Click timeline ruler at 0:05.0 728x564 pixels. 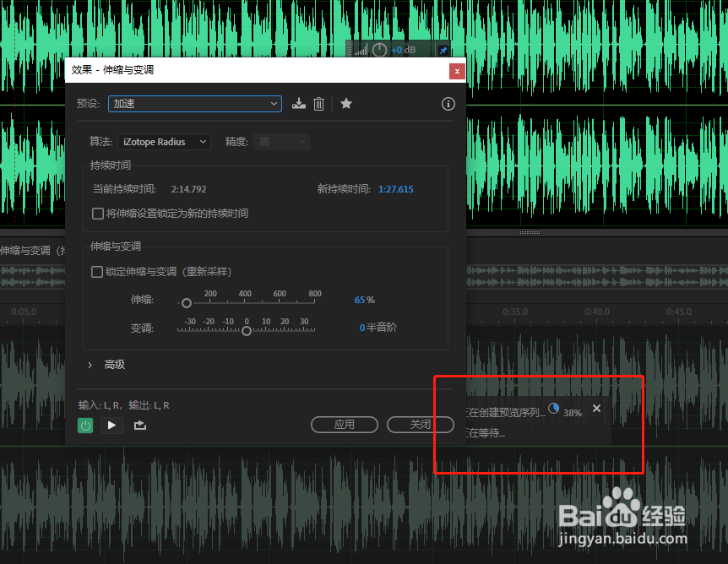24,312
